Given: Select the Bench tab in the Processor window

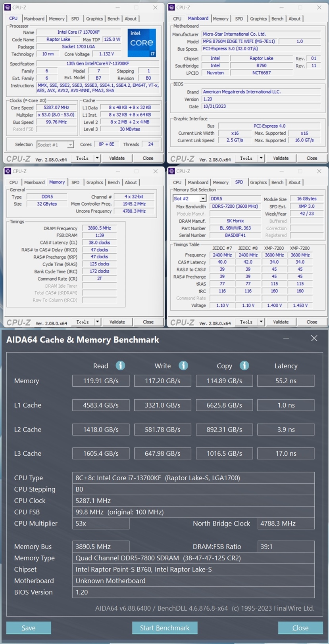Looking at the screenshot, I should [114, 19].
